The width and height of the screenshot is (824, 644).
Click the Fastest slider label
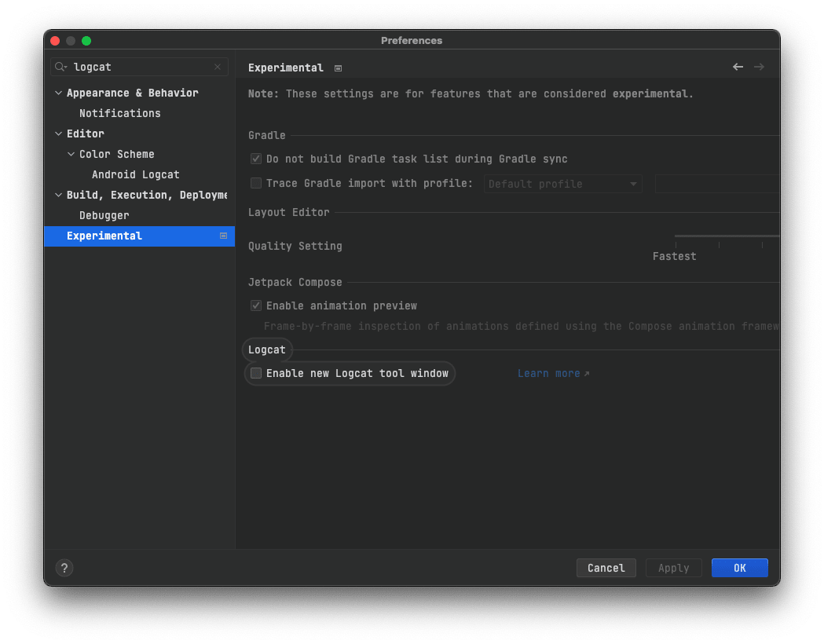point(674,256)
